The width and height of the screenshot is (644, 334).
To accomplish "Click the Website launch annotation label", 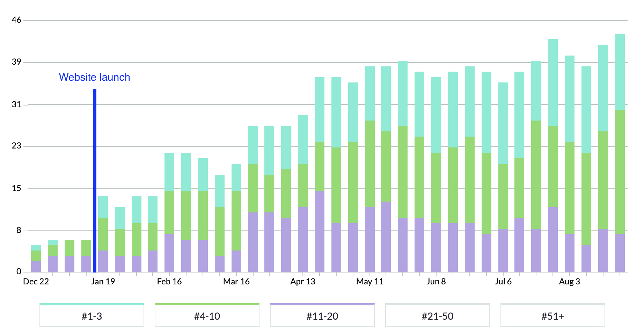I will coord(95,77).
